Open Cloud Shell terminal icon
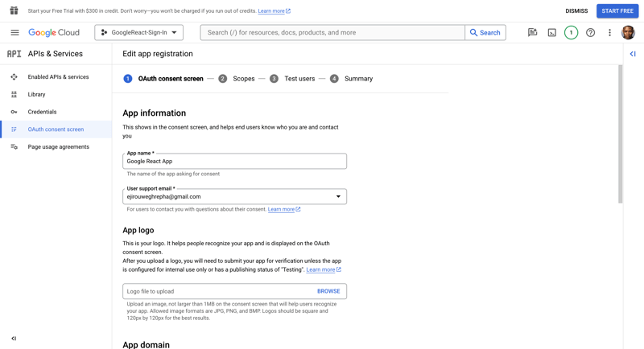The image size is (644, 349). click(x=552, y=32)
